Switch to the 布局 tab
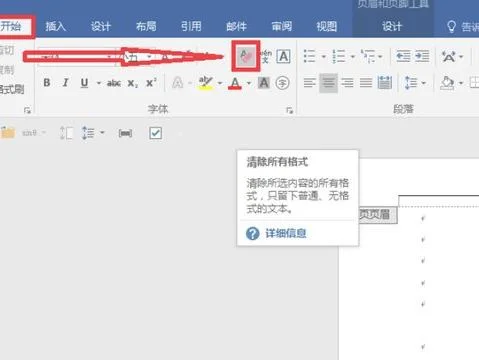This screenshot has width=479, height=360. 146,26
